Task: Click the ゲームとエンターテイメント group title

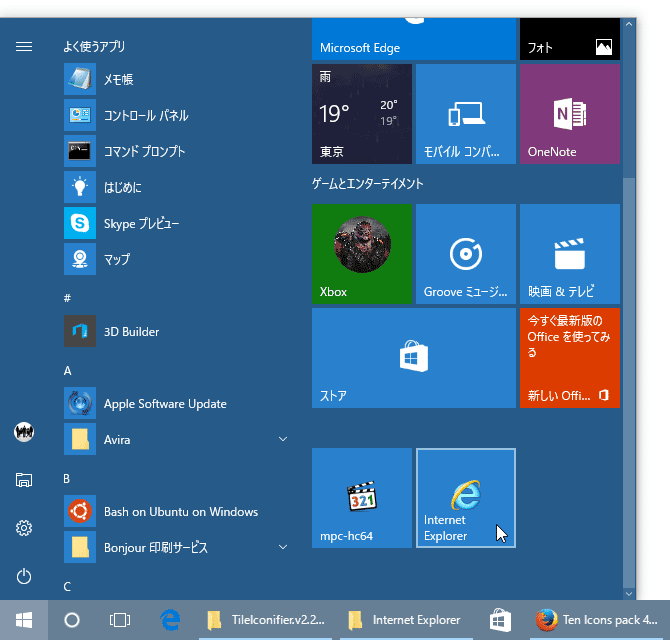Action: (x=367, y=184)
